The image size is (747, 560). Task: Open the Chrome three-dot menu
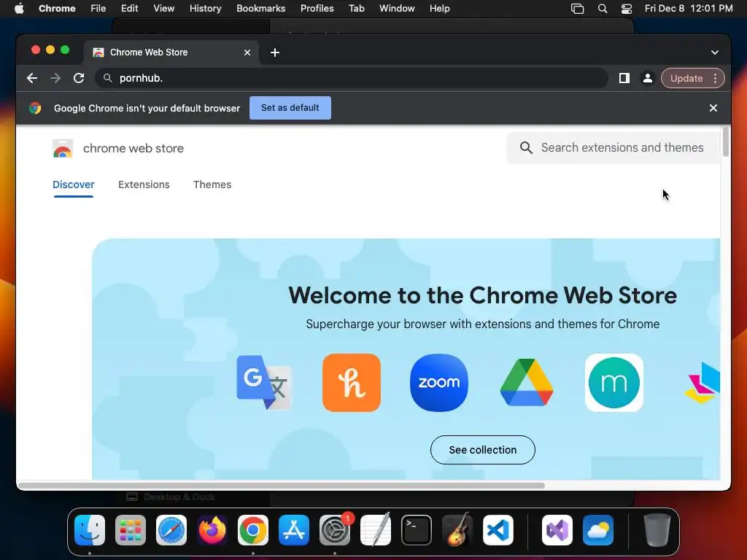coord(715,78)
